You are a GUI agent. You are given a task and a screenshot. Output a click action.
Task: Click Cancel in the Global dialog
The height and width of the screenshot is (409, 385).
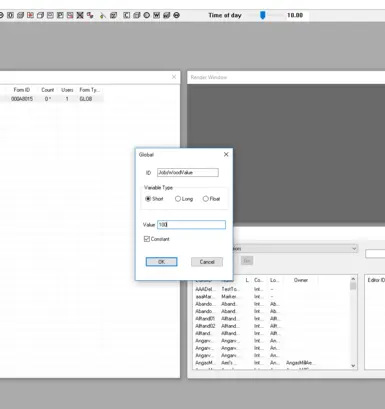tap(207, 262)
